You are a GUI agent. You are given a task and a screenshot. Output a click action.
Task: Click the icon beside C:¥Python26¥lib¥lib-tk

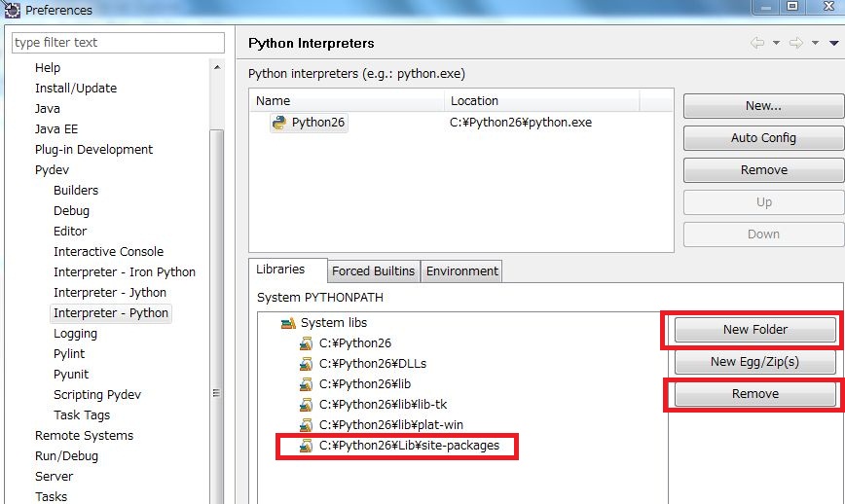[306, 405]
